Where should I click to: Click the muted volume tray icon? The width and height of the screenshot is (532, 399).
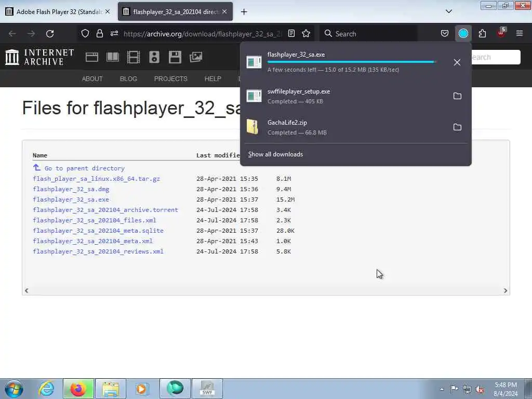[480, 389]
